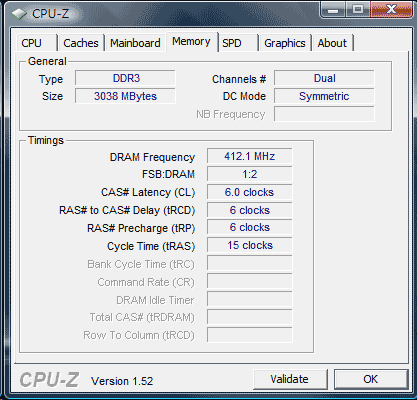Viewport: 417px width, 400px height.
Task: Click the Size field showing 3038 MBytes
Action: (x=125, y=96)
